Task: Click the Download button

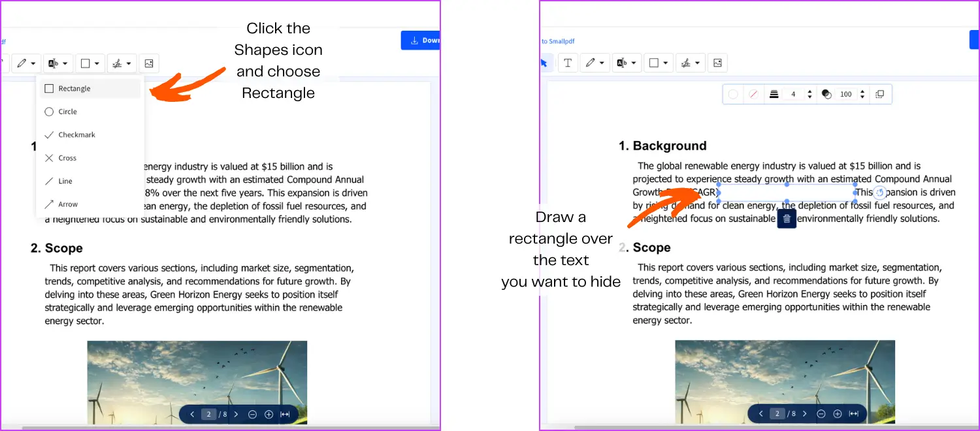Action: [x=423, y=40]
